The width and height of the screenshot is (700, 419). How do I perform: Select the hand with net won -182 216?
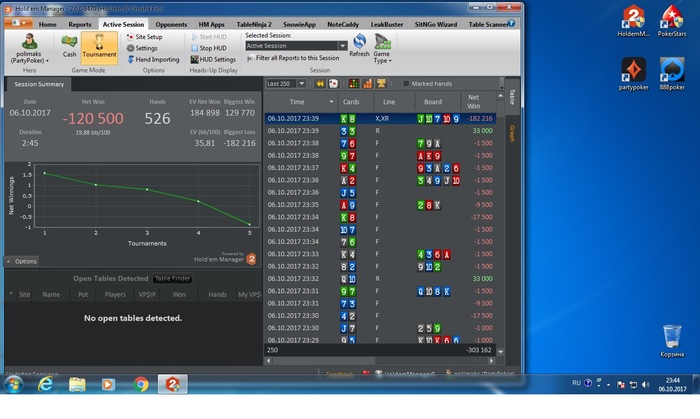coord(380,119)
